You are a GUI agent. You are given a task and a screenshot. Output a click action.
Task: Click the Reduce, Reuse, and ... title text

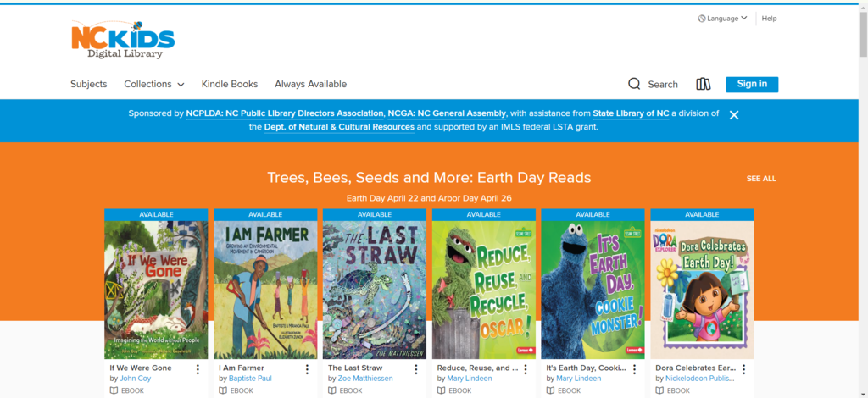[x=477, y=368]
